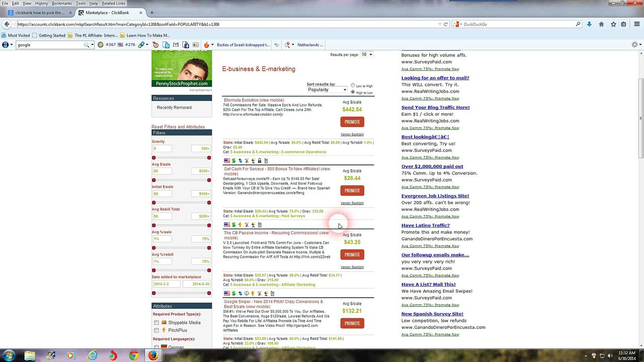This screenshot has width=644, height=362.
Task: Open Windows Explorer folder in the taskbar
Action: click(x=30, y=355)
